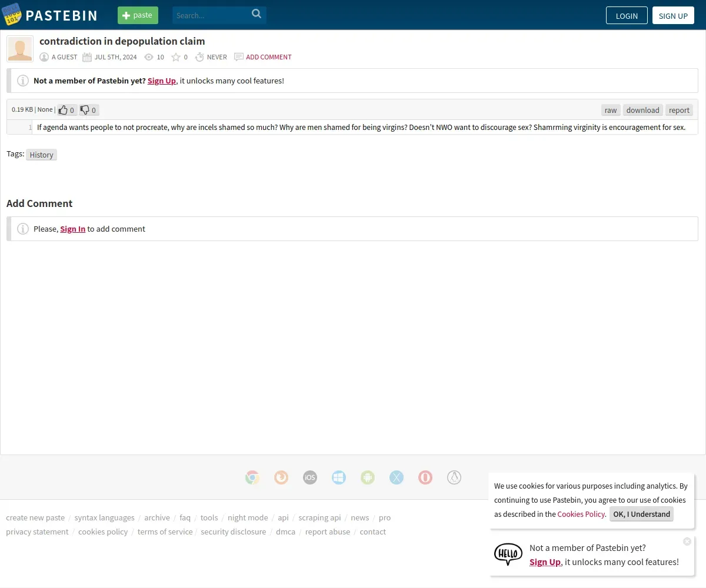Close the Hello sign-up popup

[687, 542]
